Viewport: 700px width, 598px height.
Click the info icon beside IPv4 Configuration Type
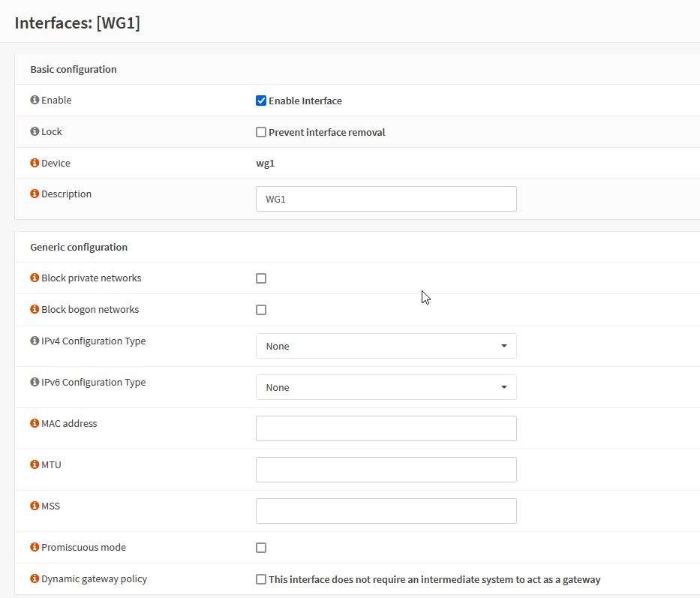click(x=33, y=341)
